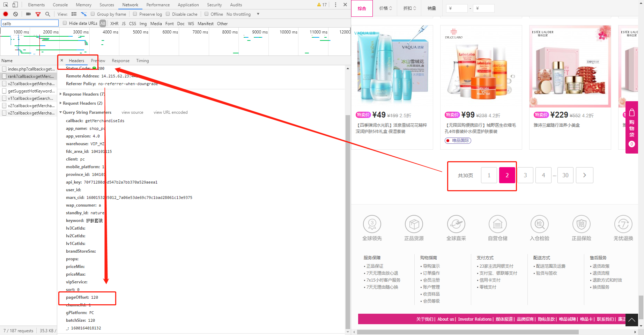The width and height of the screenshot is (644, 335).
Task: Open DevTools customize three-dot menu
Action: (x=335, y=5)
